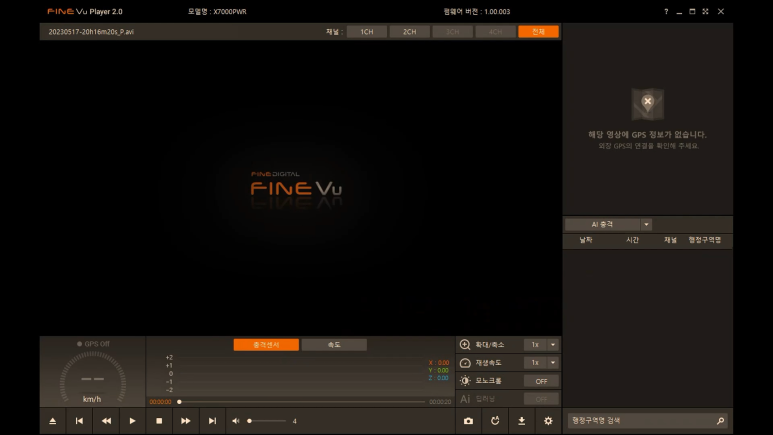Viewport: 773px width, 435px height.
Task: Click the FineVu video preview area
Action: coord(301,188)
